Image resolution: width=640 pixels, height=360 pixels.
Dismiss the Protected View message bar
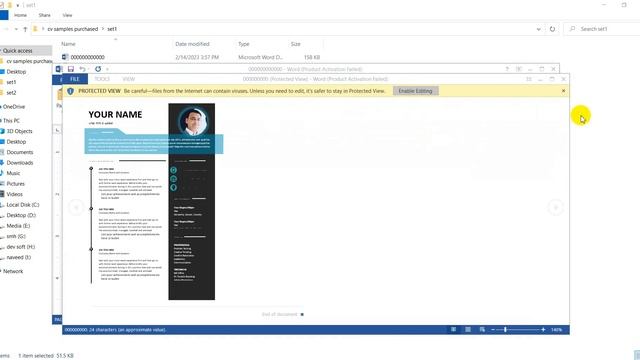tap(563, 91)
